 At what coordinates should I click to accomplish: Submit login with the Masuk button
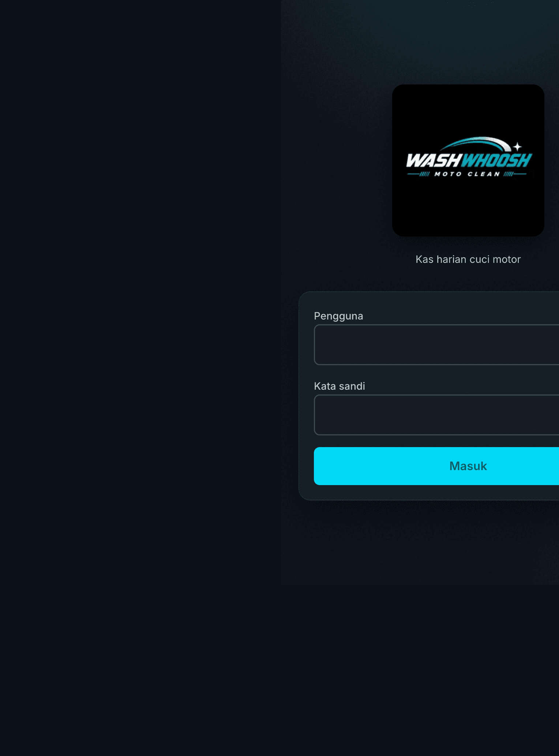(x=436, y=466)
